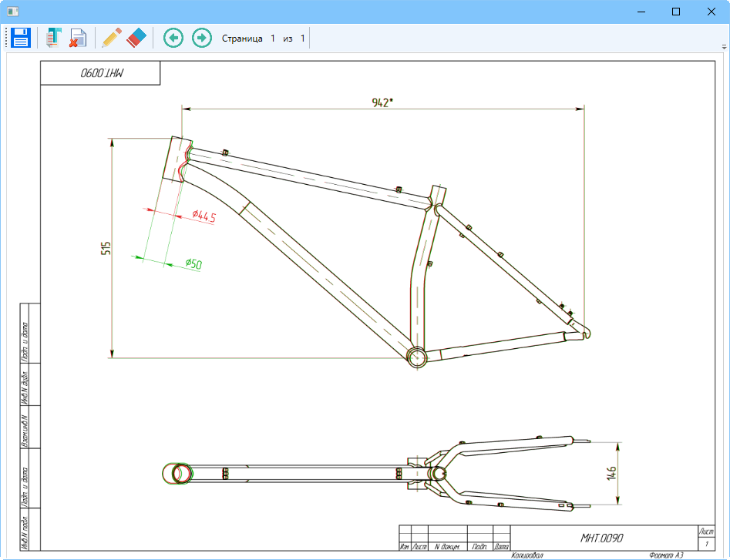Viewport: 730px width, 560px height.
Task: Click the red Ø44.5 diameter annotation
Action: point(204,217)
